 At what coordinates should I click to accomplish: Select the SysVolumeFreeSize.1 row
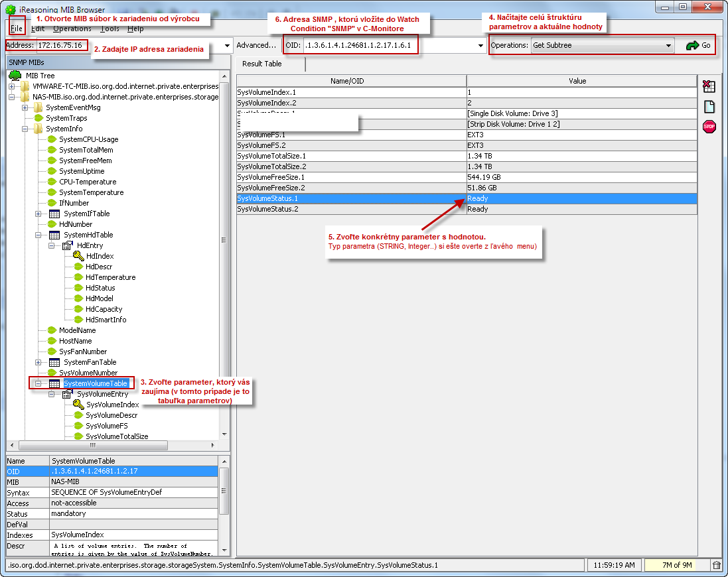point(467,177)
